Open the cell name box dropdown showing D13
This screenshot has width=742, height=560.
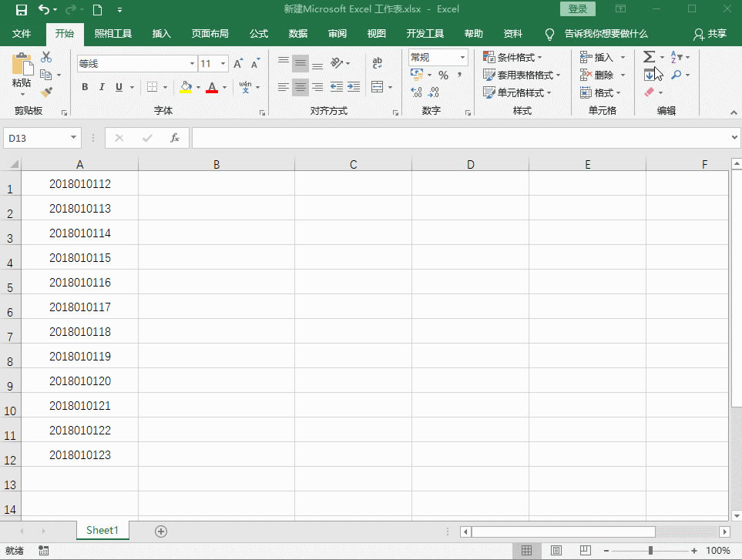click(72, 137)
